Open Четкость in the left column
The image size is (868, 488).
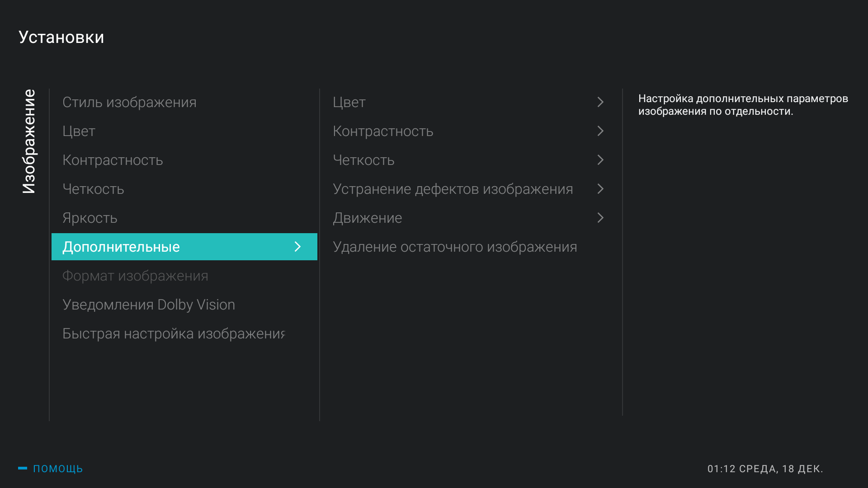point(93,189)
